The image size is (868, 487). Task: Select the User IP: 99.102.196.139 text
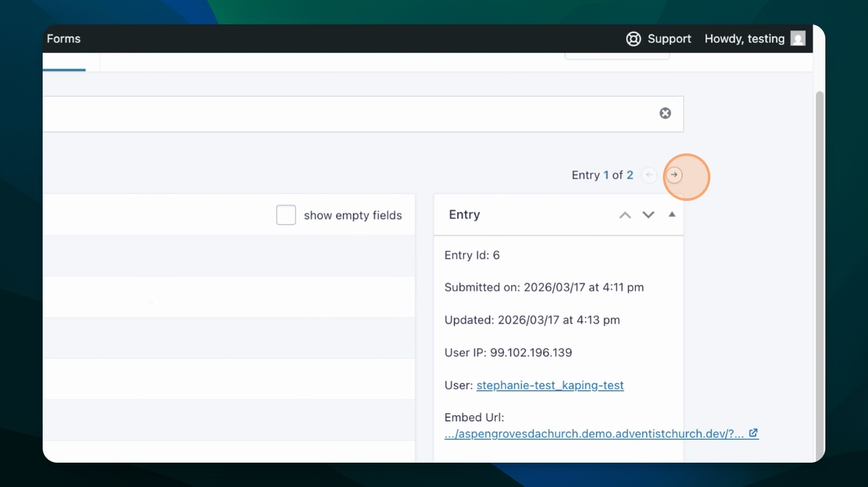click(508, 352)
